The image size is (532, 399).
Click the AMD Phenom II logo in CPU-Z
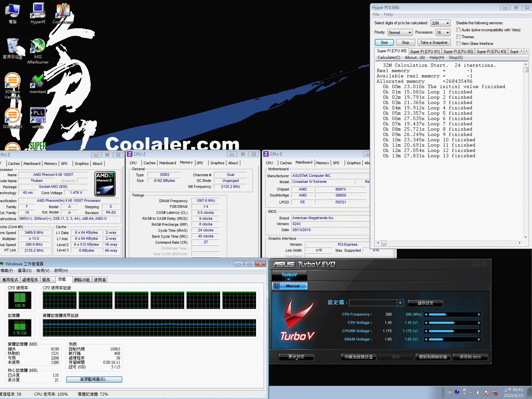(105, 184)
